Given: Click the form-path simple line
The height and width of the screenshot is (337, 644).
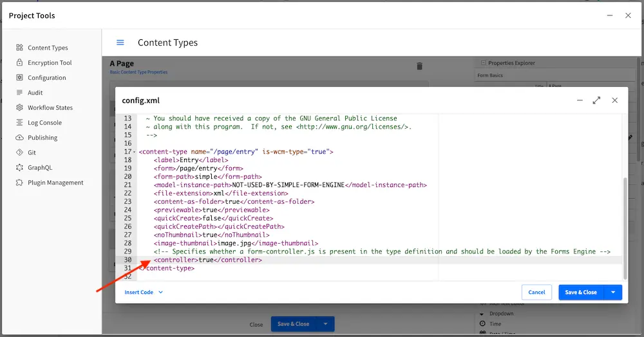Looking at the screenshot, I should tap(208, 177).
